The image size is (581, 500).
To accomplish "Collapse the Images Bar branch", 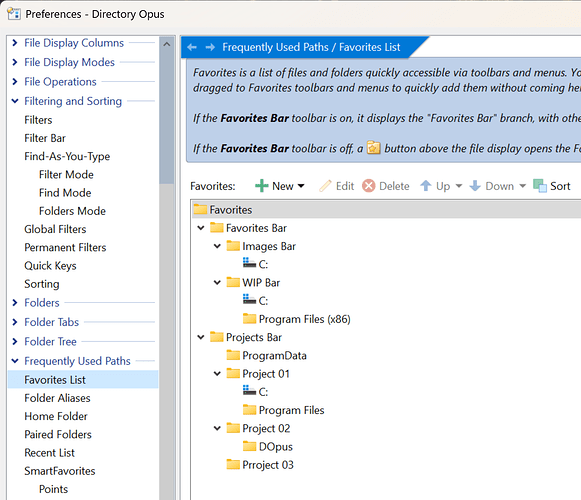I will tap(217, 246).
